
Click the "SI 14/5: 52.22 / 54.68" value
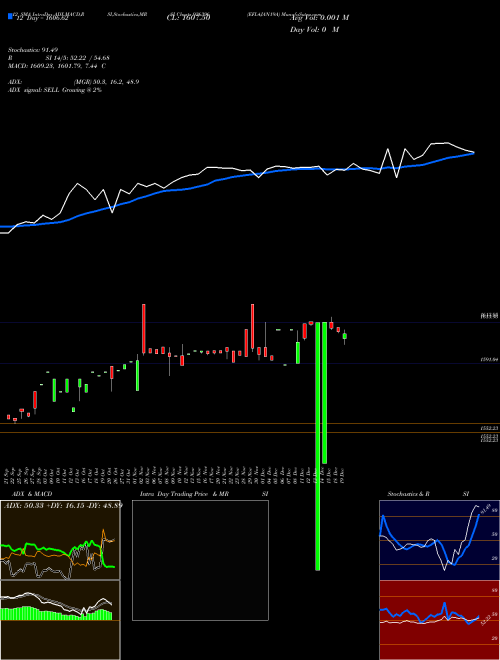point(78,58)
